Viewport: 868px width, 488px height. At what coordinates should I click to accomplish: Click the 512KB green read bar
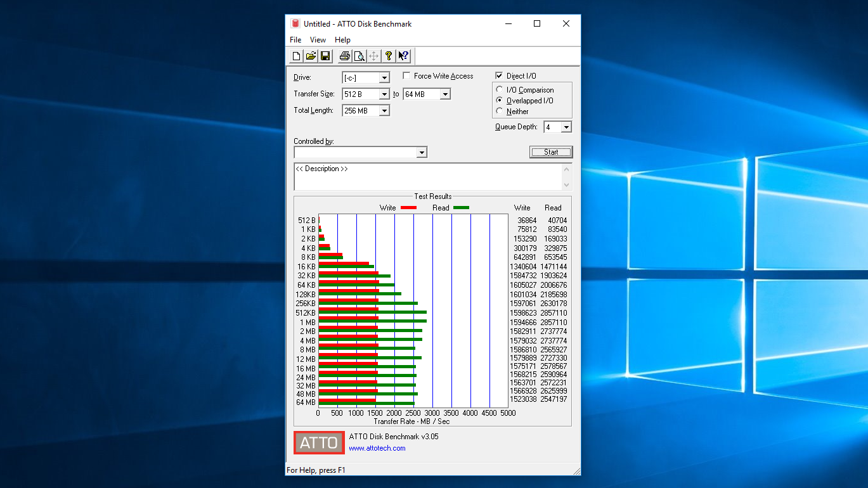click(x=372, y=312)
